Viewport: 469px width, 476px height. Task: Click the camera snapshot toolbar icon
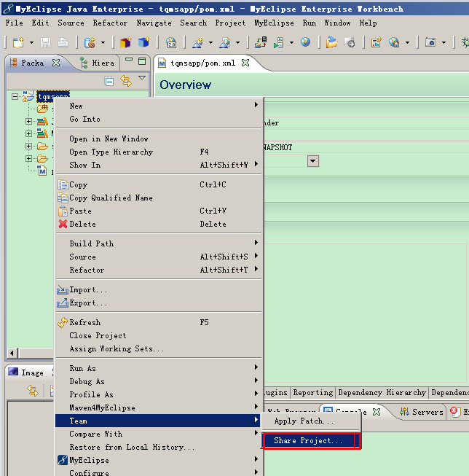click(x=430, y=42)
